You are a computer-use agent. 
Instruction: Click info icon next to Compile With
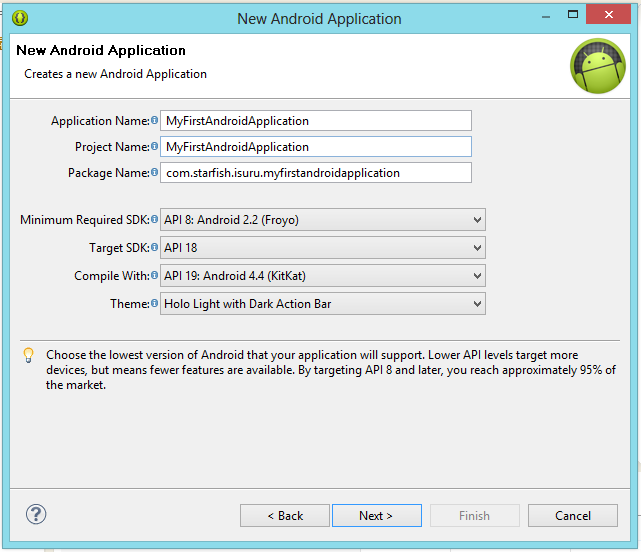tap(154, 275)
